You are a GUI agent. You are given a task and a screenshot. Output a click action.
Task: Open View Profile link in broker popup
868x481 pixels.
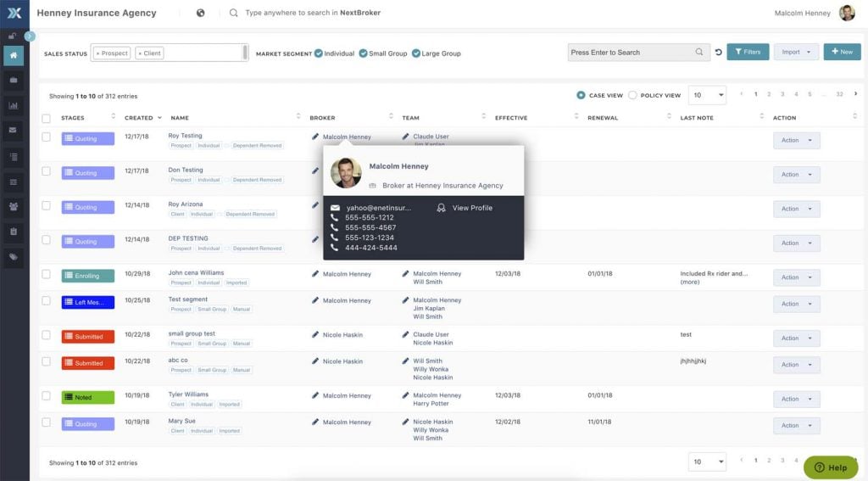click(x=471, y=208)
